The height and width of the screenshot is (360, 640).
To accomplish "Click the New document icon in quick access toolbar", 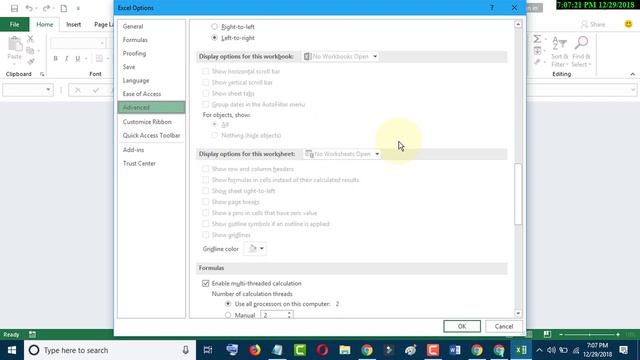I will 64,8.
